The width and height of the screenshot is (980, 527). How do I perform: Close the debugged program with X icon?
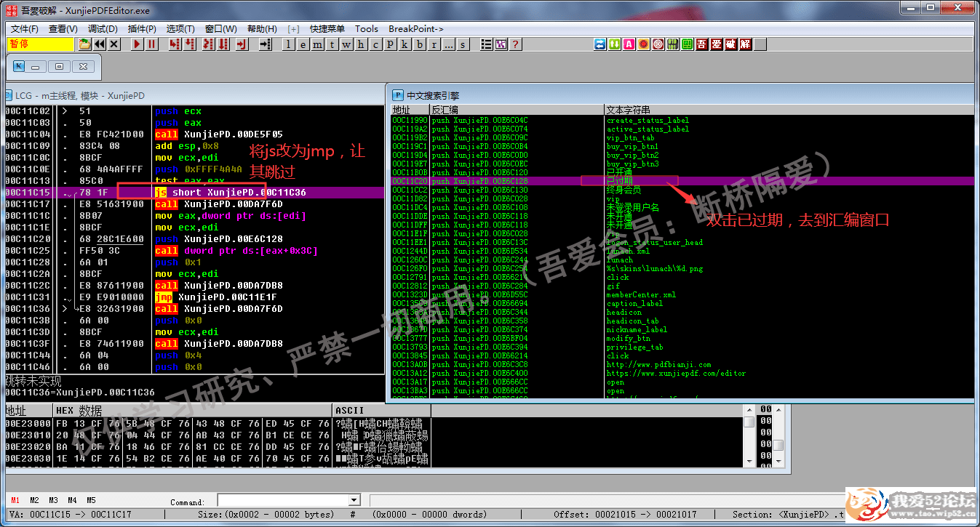(113, 44)
